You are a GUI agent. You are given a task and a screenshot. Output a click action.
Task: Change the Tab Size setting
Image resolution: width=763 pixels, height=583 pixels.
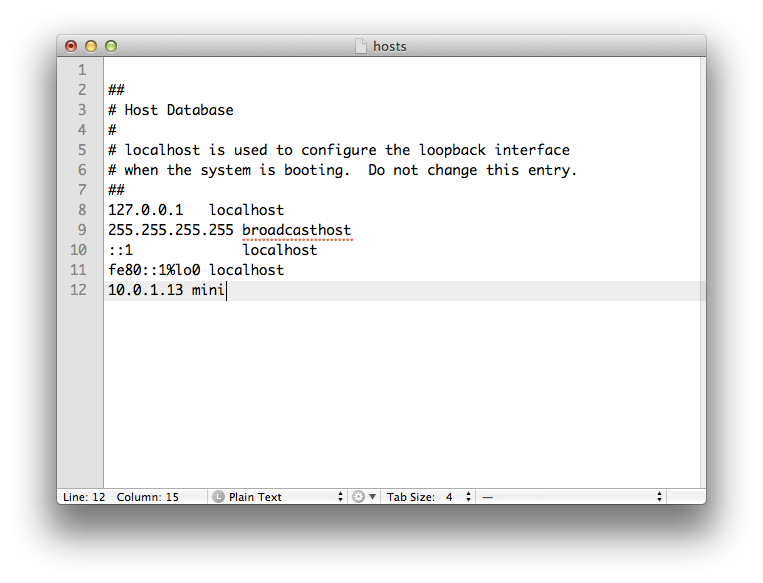point(428,497)
